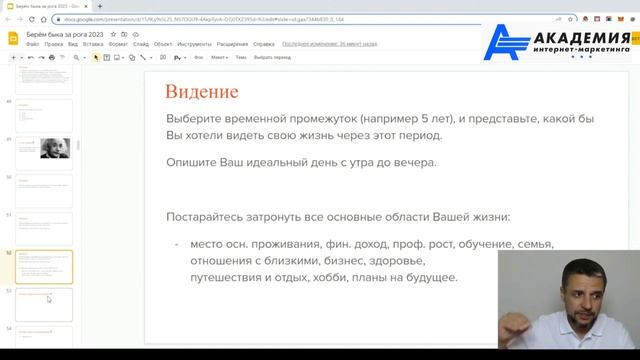Click the move-to-folder icon beside the title

tap(124, 34)
